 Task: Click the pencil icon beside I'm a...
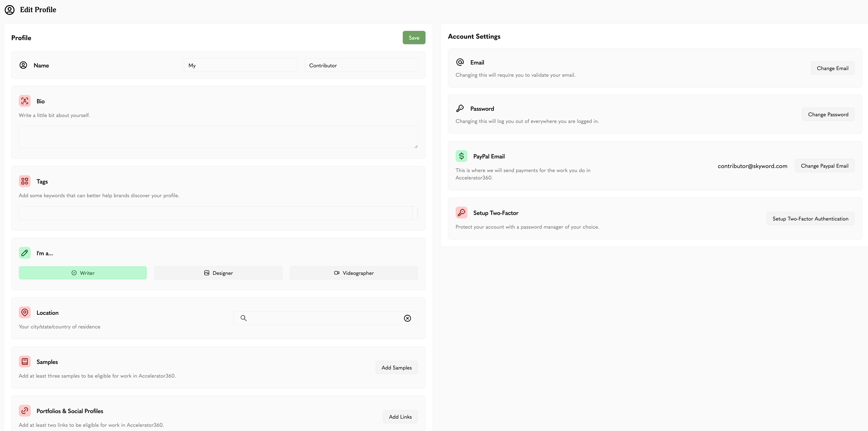pyautogui.click(x=25, y=253)
